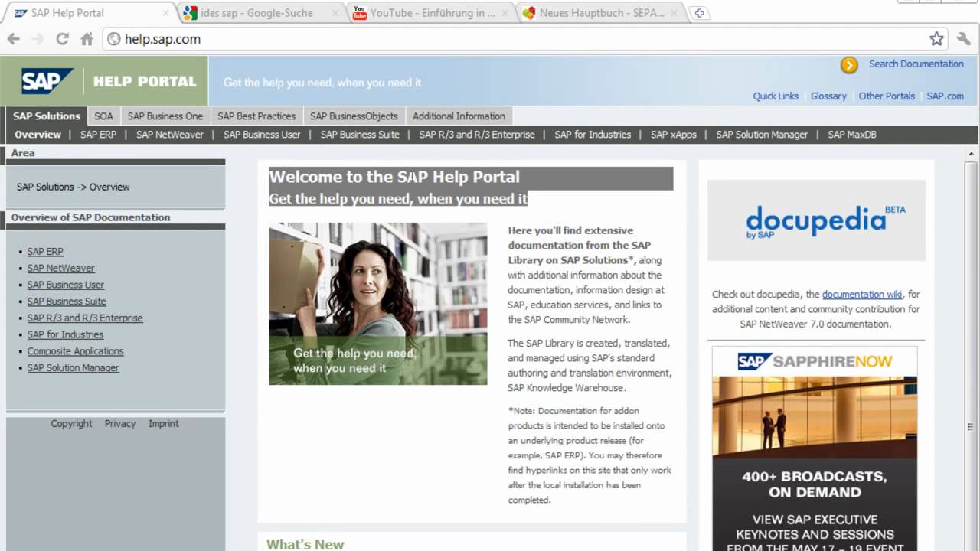Select SAP ERP in the sub-navigation bar
This screenshot has height=551, width=980.
pos(98,135)
